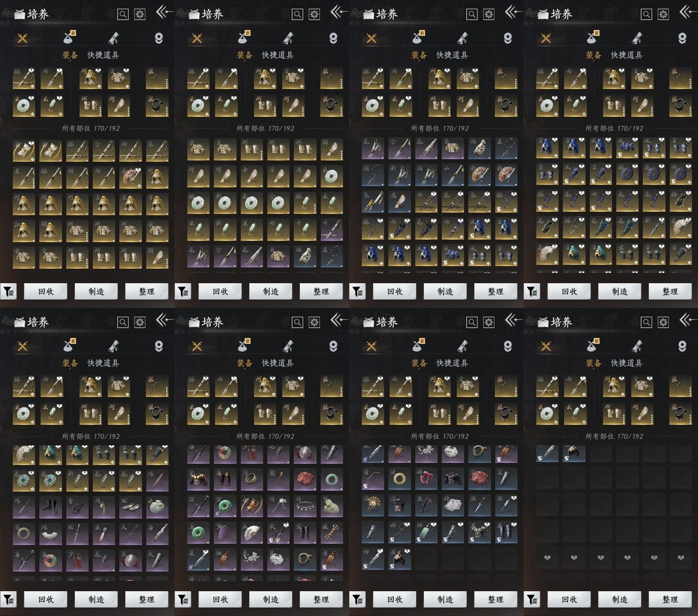
Task: Open scroll category icon in nearly empty two-item panel
Action: pos(637,346)
